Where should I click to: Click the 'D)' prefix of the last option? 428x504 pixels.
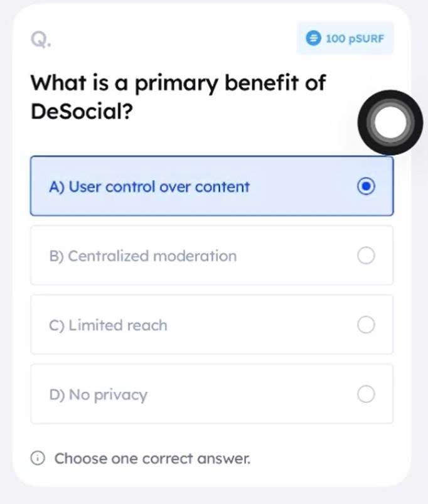click(56, 395)
